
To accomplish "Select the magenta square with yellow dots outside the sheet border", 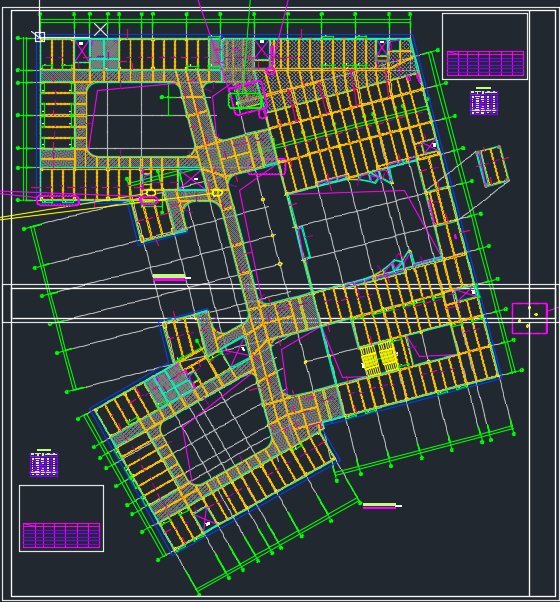I will click(530, 318).
